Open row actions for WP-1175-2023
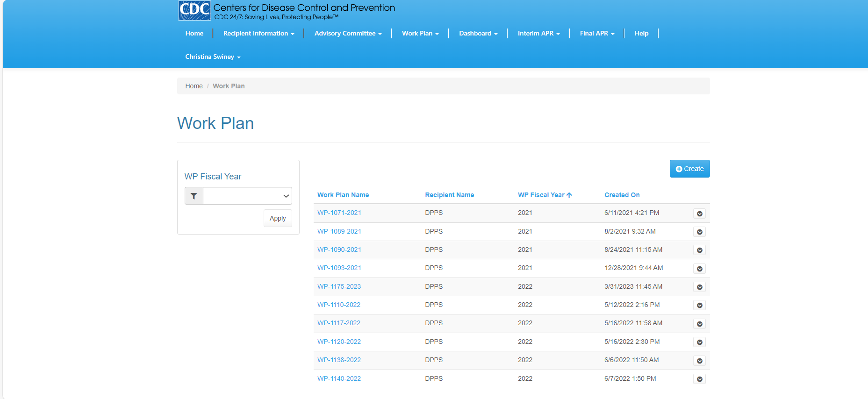This screenshot has height=399, width=868. pos(699,287)
